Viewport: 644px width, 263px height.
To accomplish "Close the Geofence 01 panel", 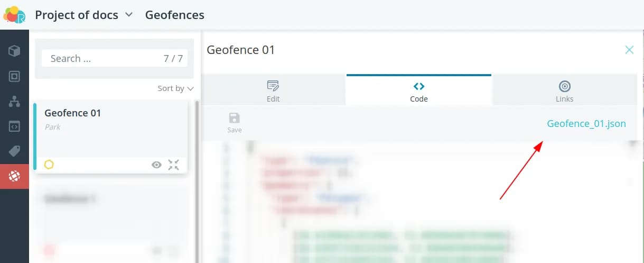I will (x=629, y=50).
